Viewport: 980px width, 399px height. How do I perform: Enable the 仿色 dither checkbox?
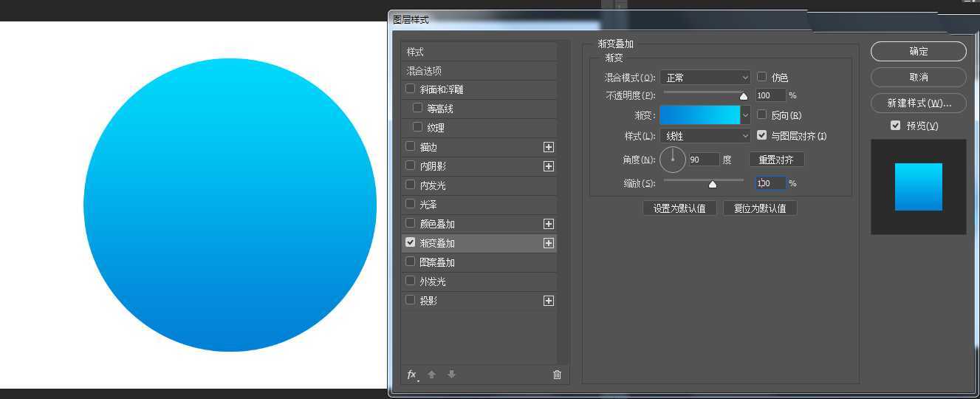point(762,77)
